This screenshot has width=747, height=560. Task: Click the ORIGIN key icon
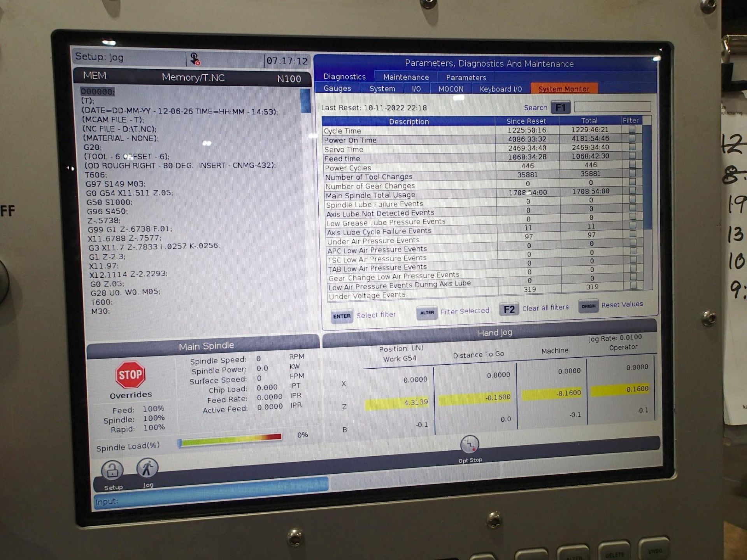(x=588, y=306)
